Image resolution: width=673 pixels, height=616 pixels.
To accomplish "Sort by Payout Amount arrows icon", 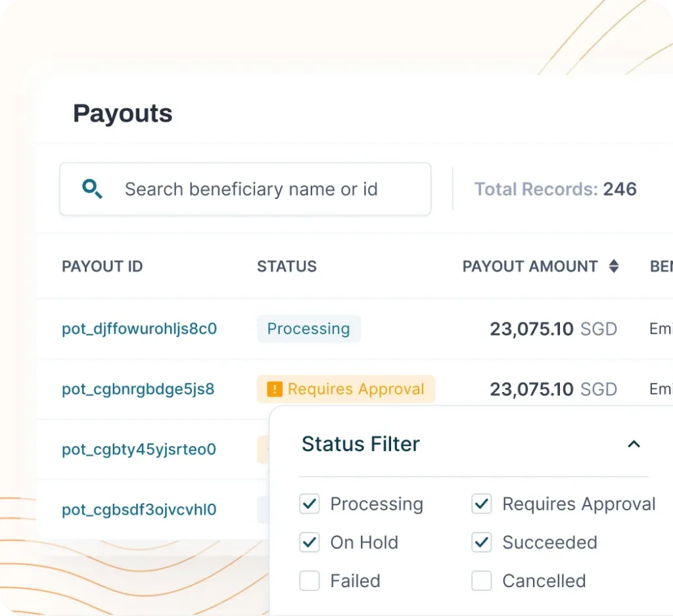I will pos(614,266).
